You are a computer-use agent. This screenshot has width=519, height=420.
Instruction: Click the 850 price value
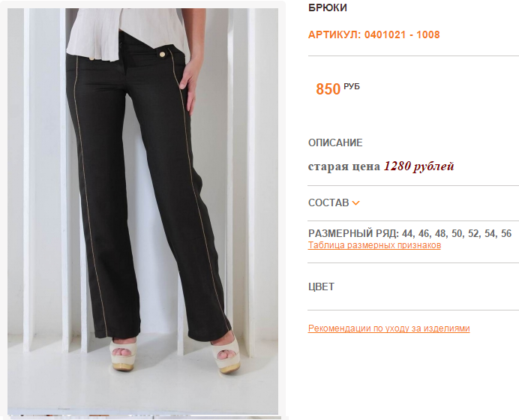point(328,89)
